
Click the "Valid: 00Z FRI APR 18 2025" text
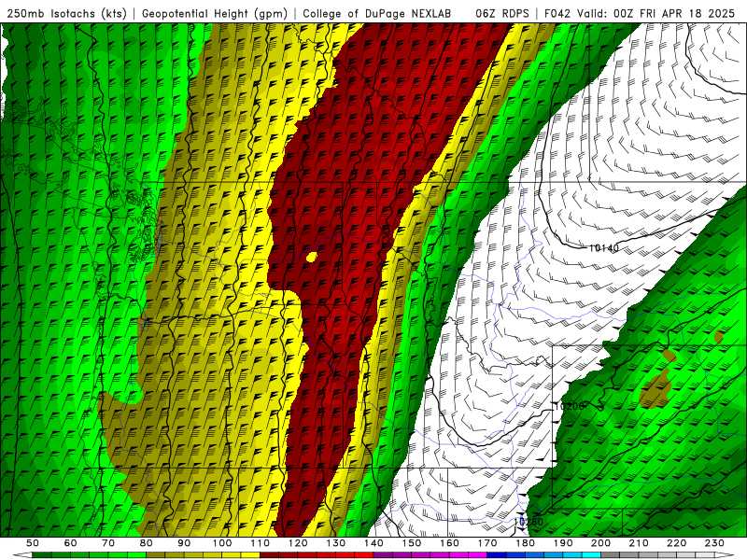(x=656, y=13)
